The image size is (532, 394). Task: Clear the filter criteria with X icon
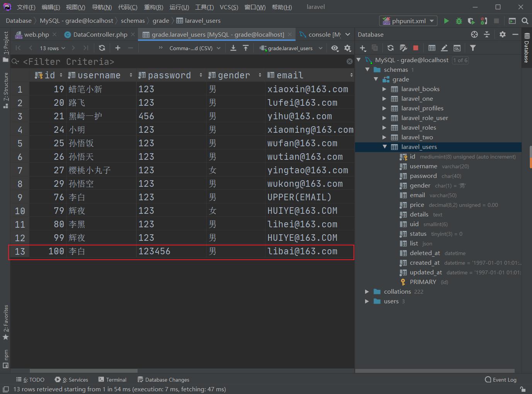click(x=350, y=61)
